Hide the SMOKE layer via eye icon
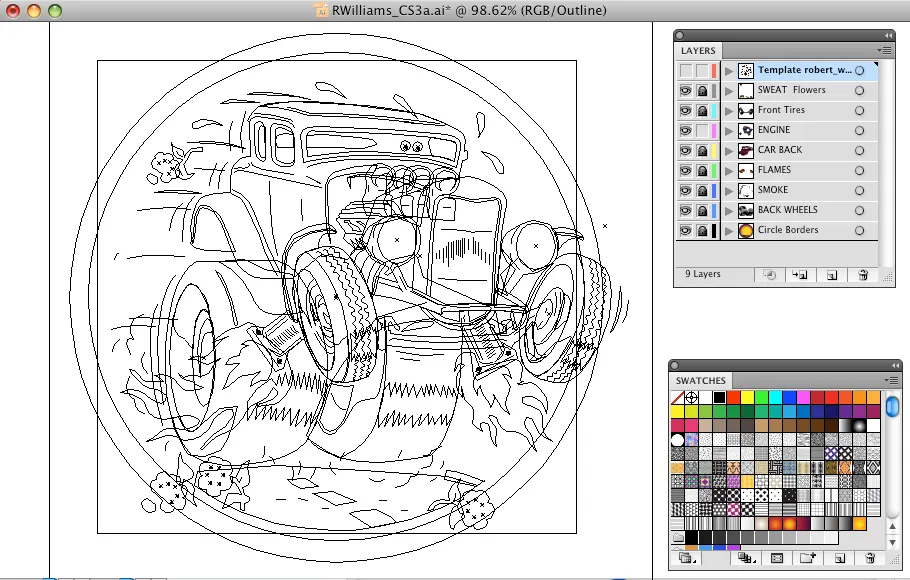The width and height of the screenshot is (910, 580). click(x=685, y=190)
